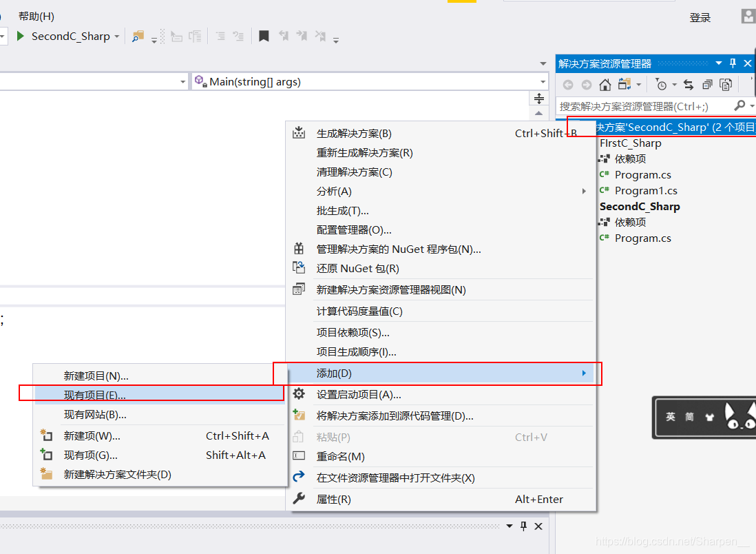Screen dimensions: 756x554
Task: Choose 还原 NuGet 包(R)
Action: pyautogui.click(x=441, y=268)
